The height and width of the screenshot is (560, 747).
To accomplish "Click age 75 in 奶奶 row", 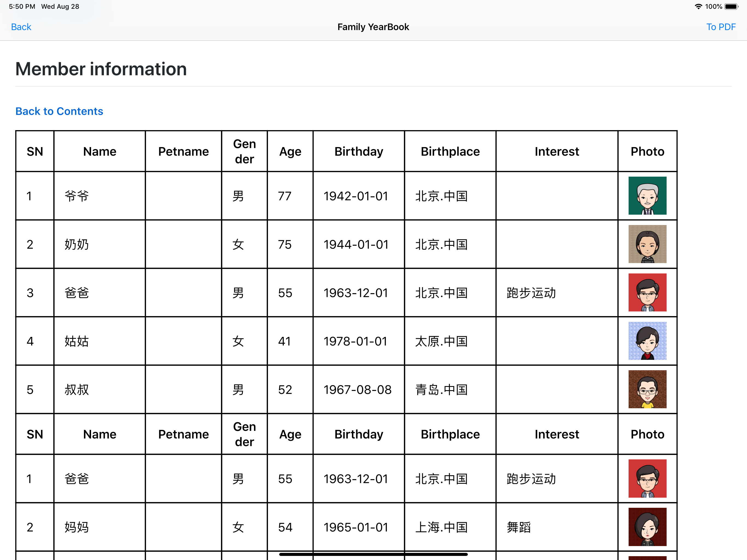I will [285, 244].
